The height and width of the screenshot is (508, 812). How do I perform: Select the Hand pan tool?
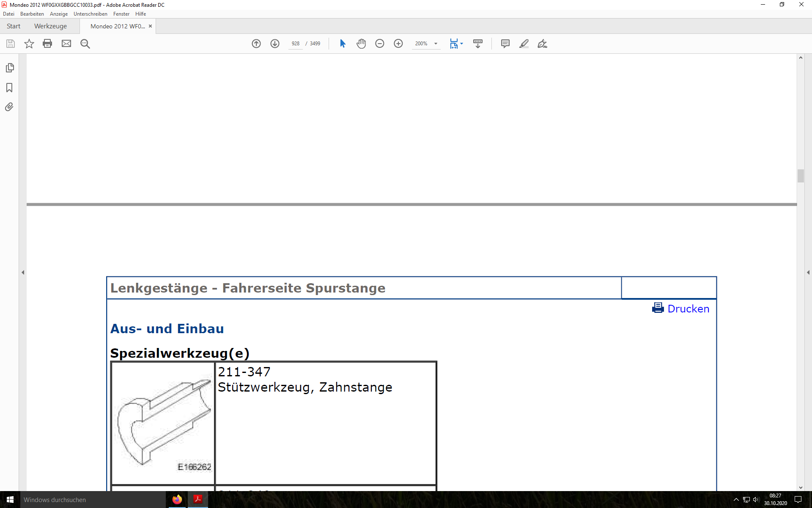click(361, 44)
